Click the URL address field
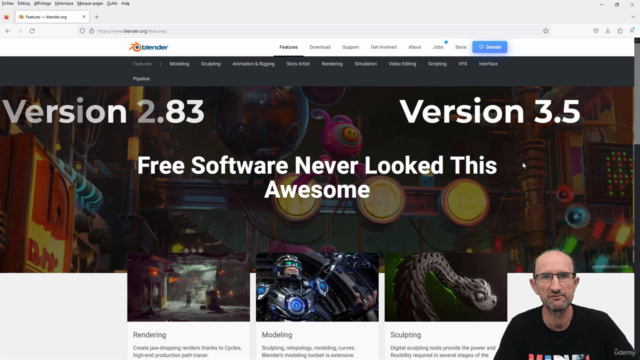 coord(314,31)
